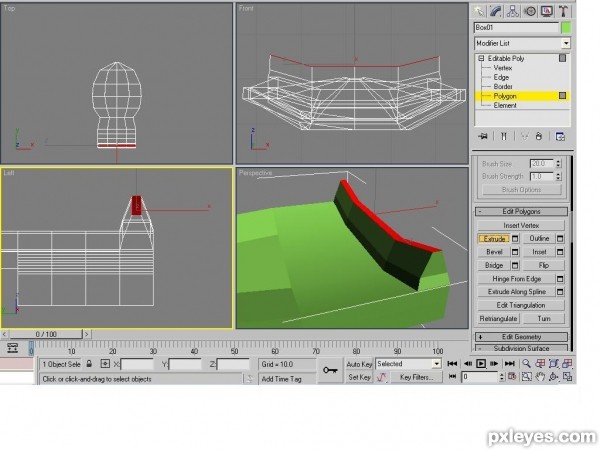Open Outline settings box

(560, 239)
